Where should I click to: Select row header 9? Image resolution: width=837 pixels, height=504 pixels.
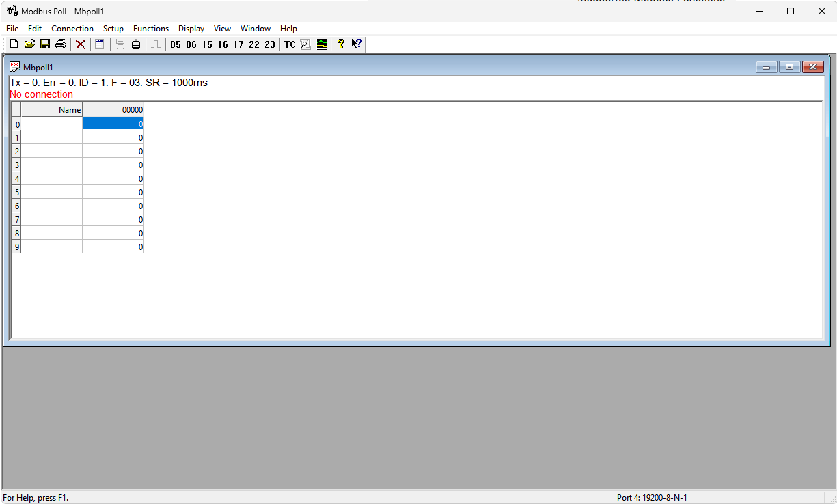(16, 247)
